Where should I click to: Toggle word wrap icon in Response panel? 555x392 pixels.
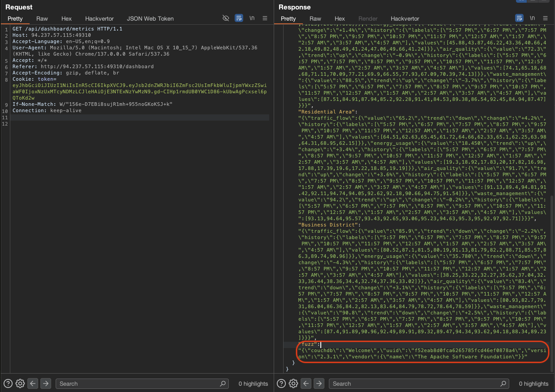tap(519, 18)
